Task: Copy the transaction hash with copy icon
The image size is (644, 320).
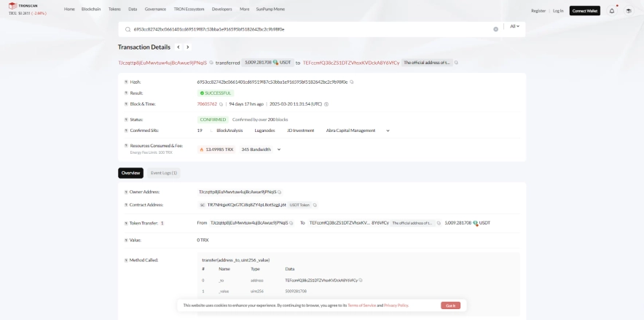Action: coord(352,82)
